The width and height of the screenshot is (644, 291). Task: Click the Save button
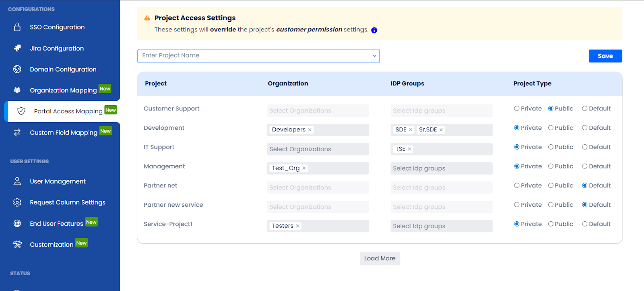tap(605, 56)
